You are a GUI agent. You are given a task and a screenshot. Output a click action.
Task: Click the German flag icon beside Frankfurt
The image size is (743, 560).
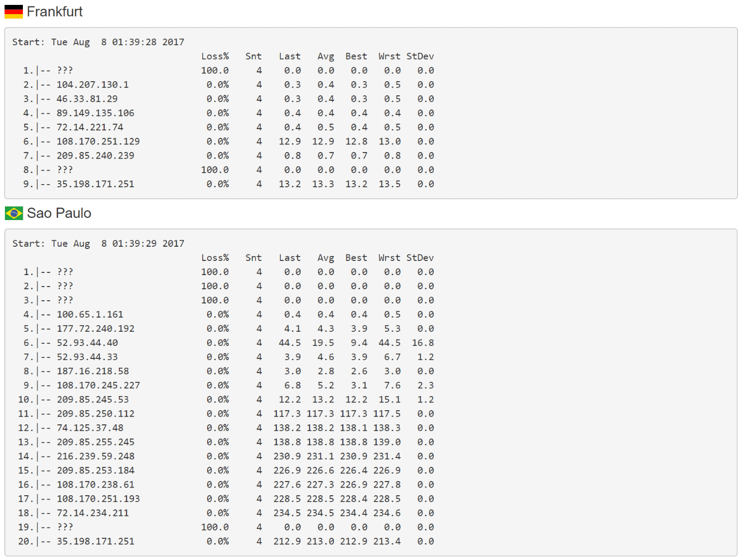coord(14,11)
